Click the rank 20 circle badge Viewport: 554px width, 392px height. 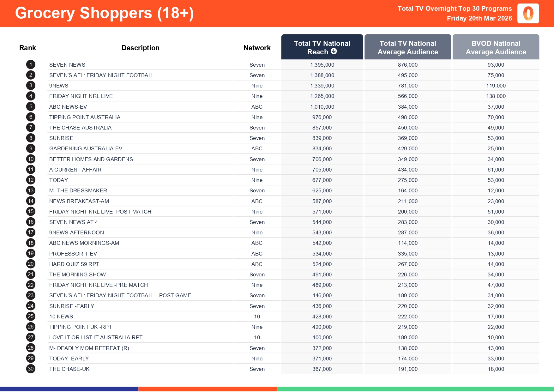[31, 264]
